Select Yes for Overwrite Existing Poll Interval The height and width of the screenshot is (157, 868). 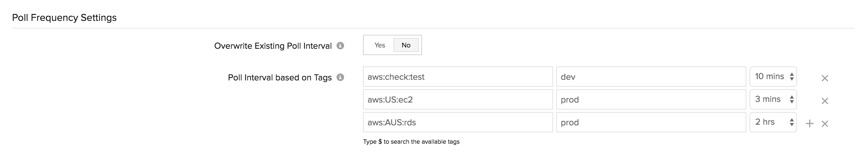click(380, 45)
